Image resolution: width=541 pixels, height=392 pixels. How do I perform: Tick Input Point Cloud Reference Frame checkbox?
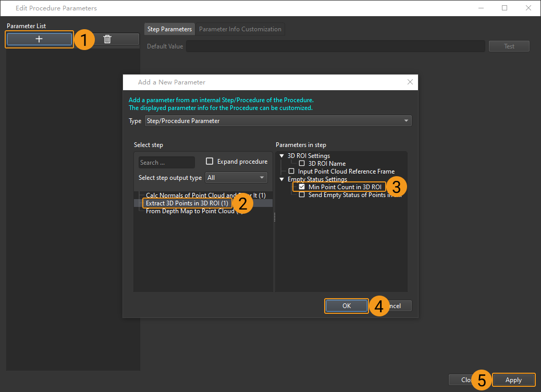tap(291, 171)
